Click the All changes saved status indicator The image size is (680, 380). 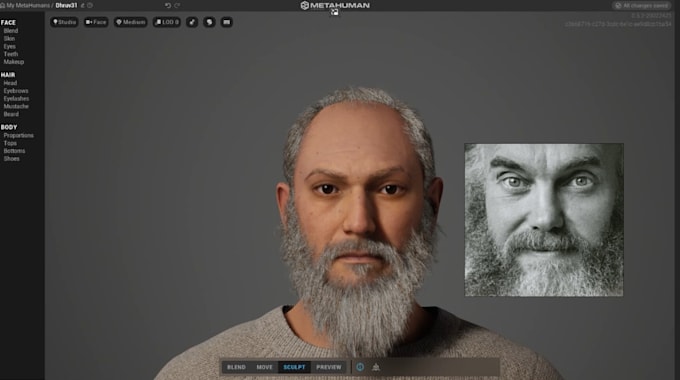(641, 6)
